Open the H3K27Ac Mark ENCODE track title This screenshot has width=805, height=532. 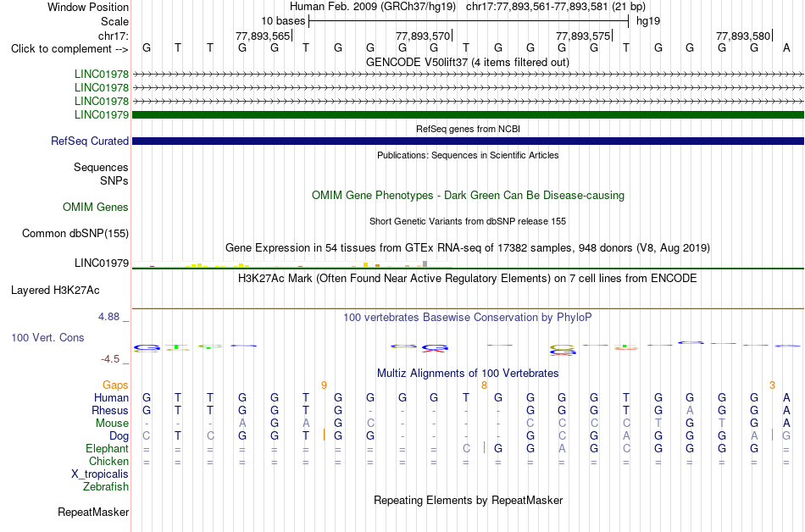(x=467, y=279)
